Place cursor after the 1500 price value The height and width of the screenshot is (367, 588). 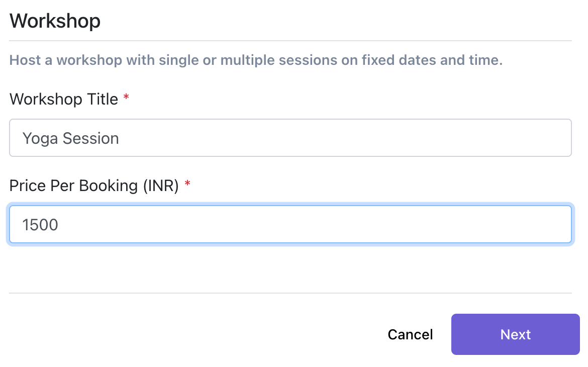pos(58,225)
